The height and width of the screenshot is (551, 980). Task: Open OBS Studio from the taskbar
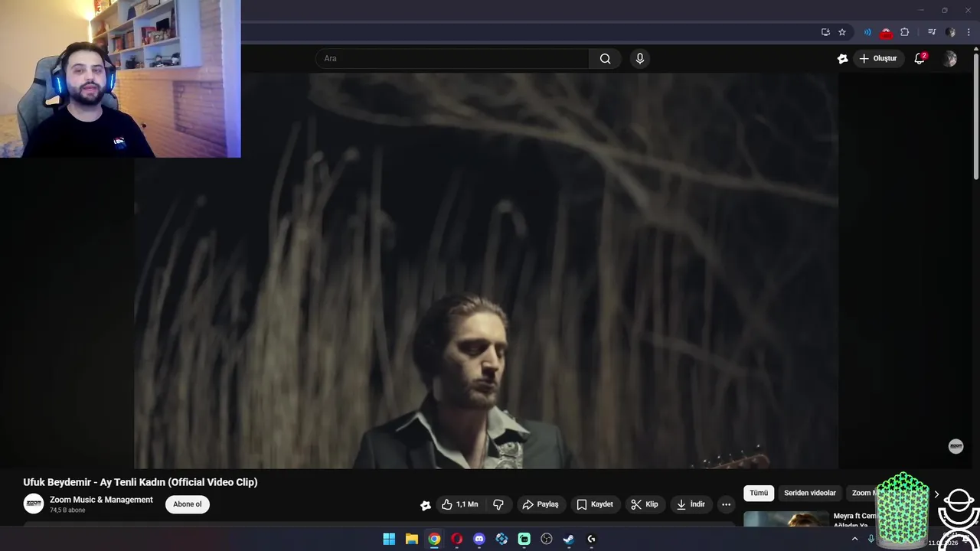coord(547,539)
